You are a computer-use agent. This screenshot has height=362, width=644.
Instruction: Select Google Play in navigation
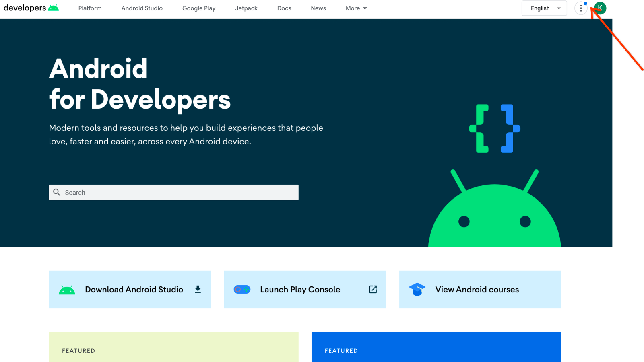point(198,8)
